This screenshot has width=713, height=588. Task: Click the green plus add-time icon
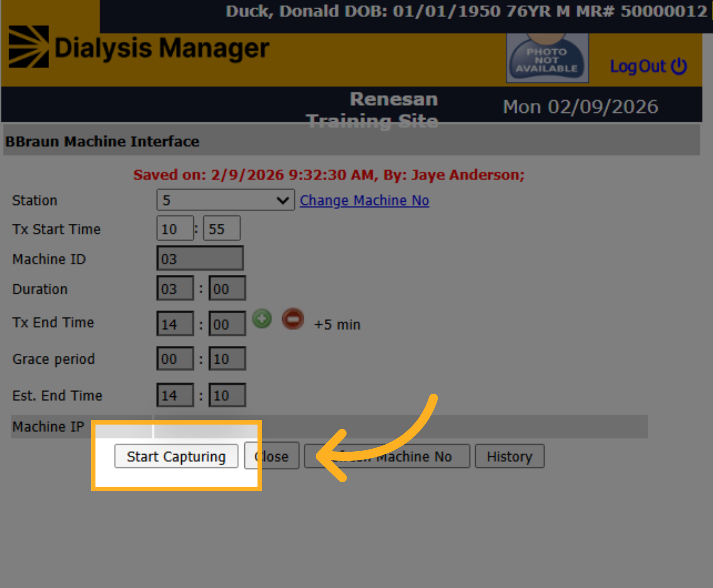point(262,319)
